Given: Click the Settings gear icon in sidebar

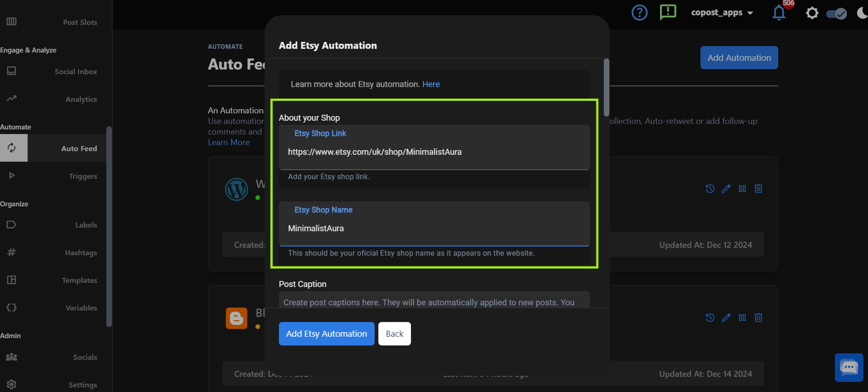Looking at the screenshot, I should click(12, 384).
